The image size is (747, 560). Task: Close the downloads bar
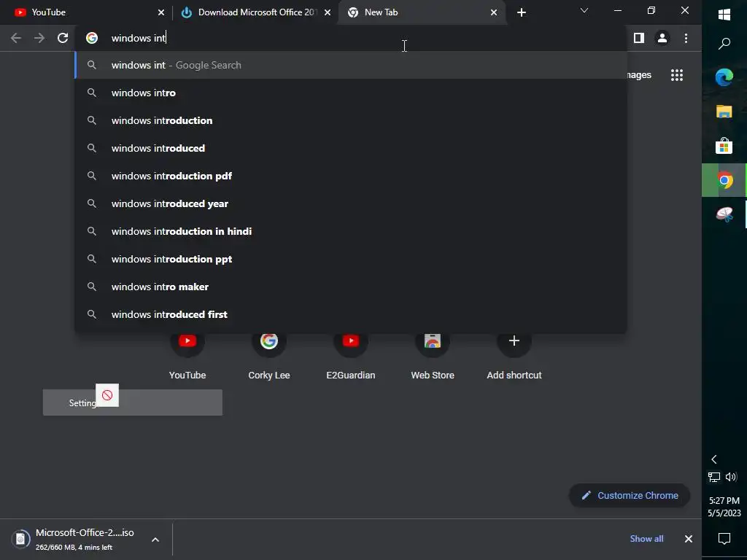[689, 539]
